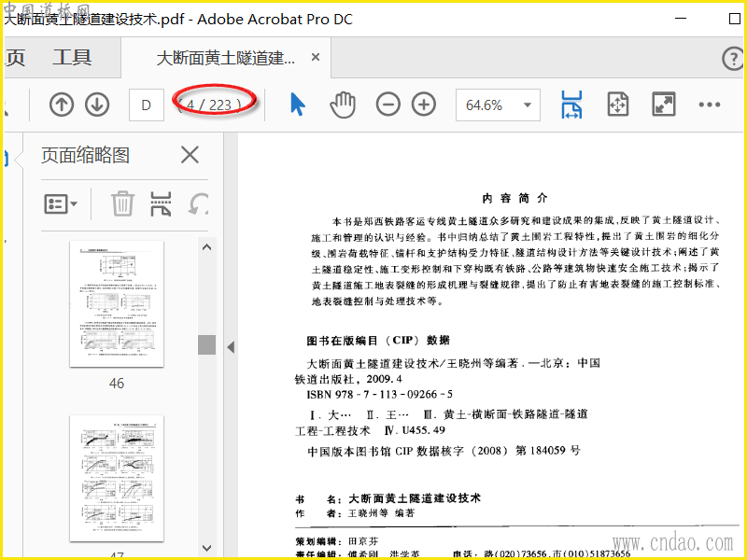The image size is (747, 560).
Task: Go to the next page with down arrow
Action: 97,105
